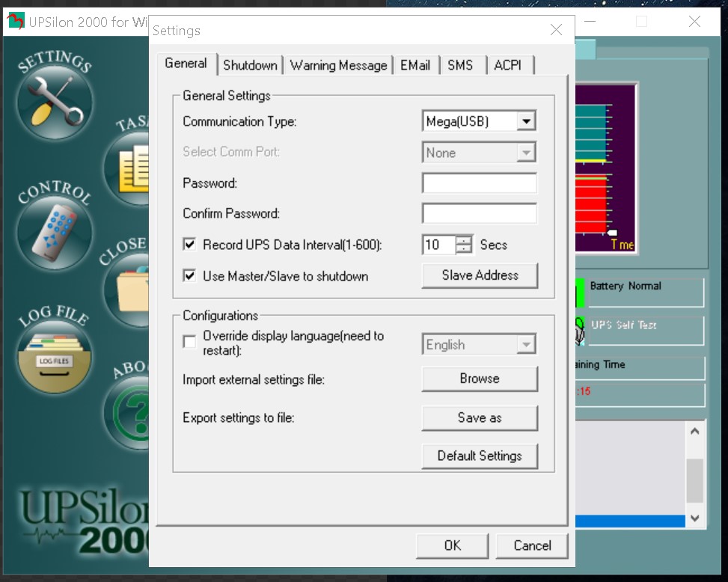Open the Warning Message tab
The width and height of the screenshot is (728, 582).
[338, 65]
